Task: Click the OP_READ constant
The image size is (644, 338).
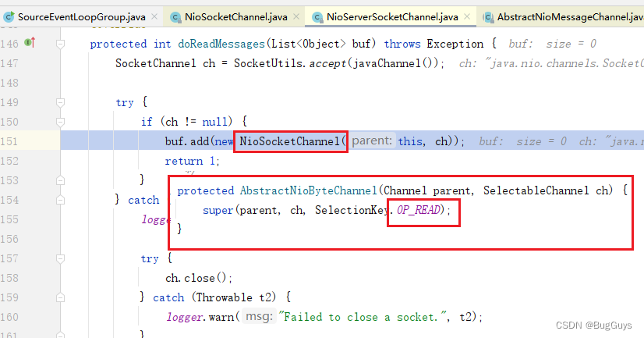Action: 419,210
